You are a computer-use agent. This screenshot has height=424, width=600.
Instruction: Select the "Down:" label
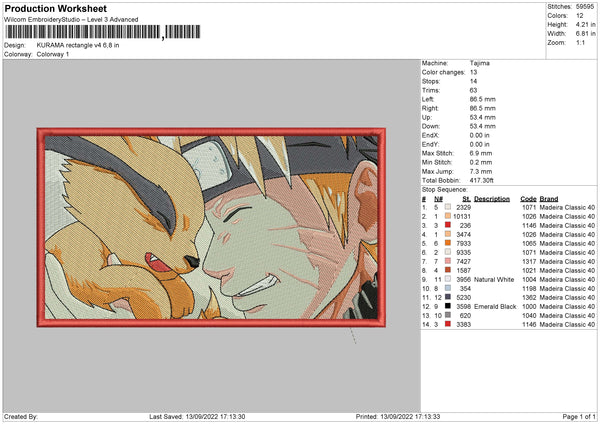[x=430, y=126]
